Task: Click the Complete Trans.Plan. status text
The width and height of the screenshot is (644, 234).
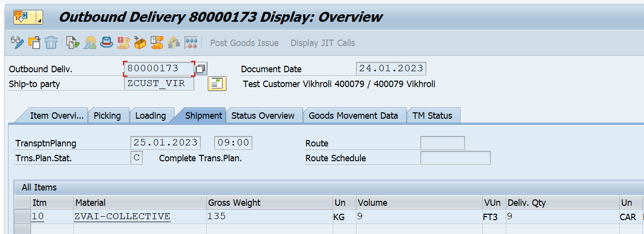Action: 200,158
